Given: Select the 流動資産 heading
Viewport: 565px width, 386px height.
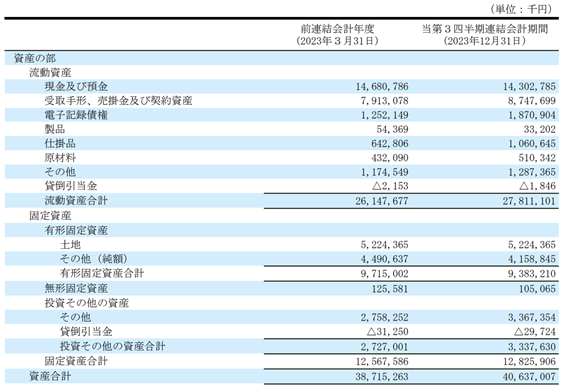Looking at the screenshot, I should click(x=50, y=72).
